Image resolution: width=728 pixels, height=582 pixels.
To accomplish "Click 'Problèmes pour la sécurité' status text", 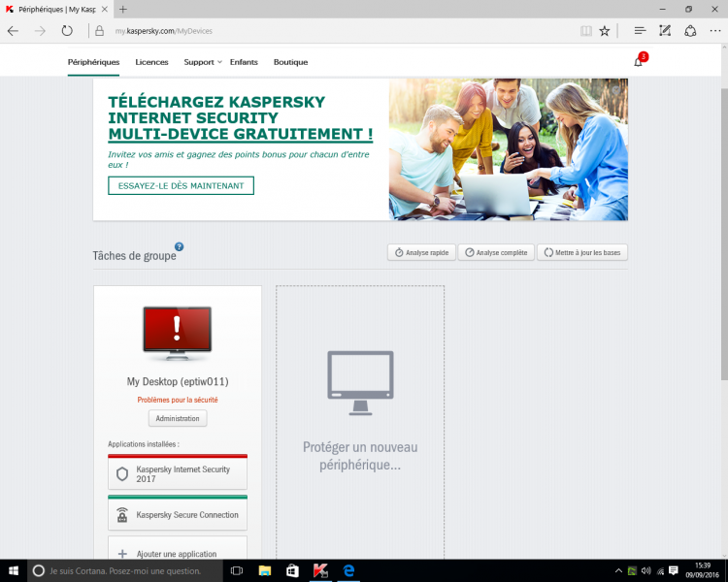I will tap(178, 400).
